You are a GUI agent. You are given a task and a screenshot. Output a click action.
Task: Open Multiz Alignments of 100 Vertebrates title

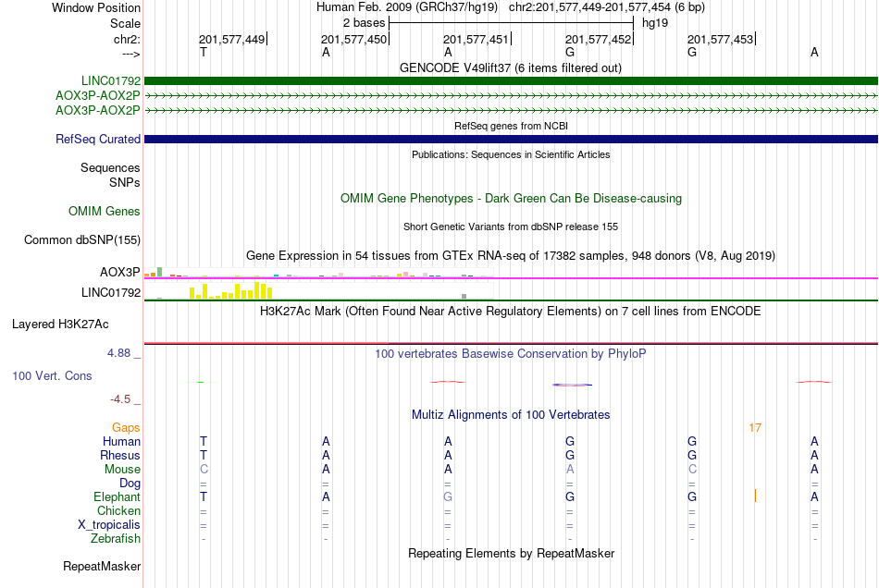(x=511, y=414)
